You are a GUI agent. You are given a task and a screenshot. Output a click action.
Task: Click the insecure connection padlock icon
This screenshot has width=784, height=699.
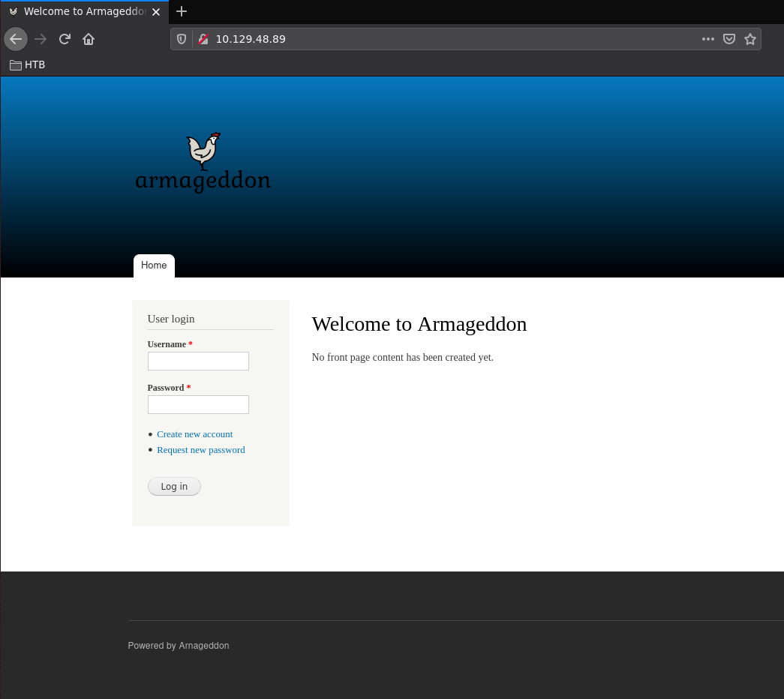point(203,39)
